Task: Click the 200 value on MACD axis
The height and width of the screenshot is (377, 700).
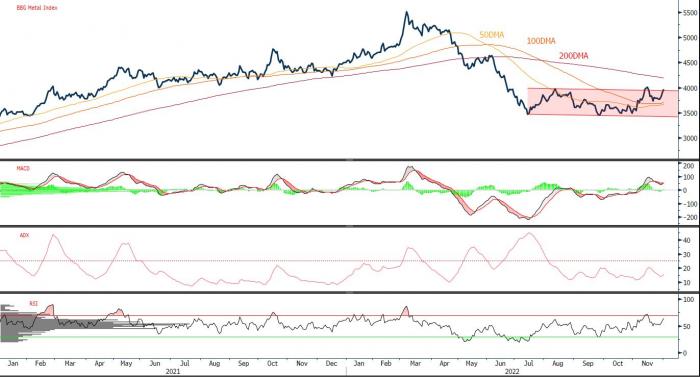Action: tap(688, 166)
